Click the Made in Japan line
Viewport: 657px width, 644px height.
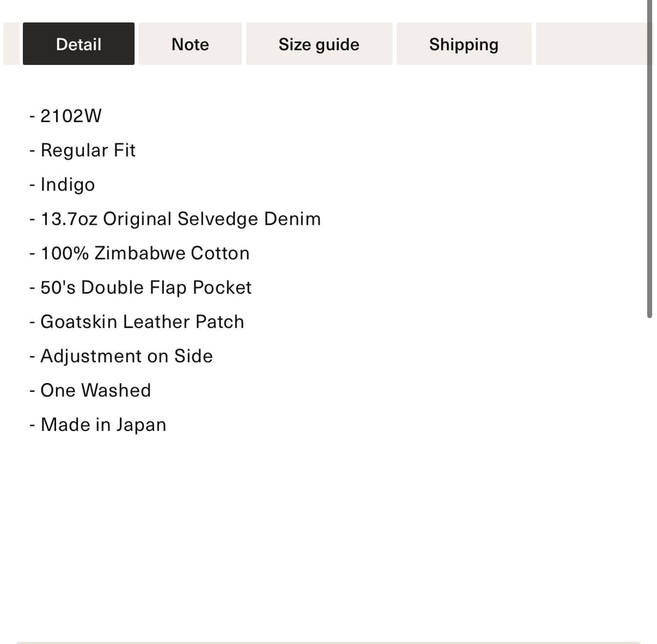coord(103,424)
